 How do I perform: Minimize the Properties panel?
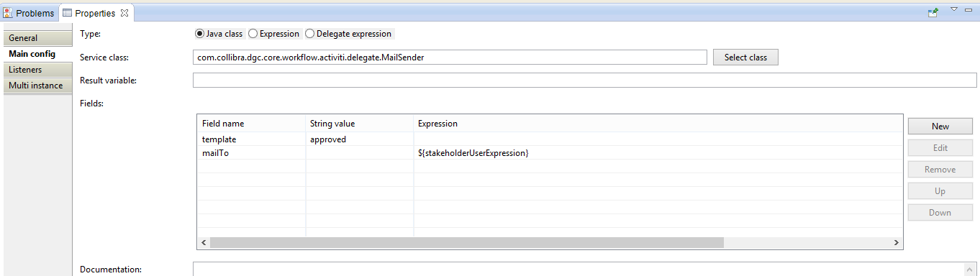[970, 9]
